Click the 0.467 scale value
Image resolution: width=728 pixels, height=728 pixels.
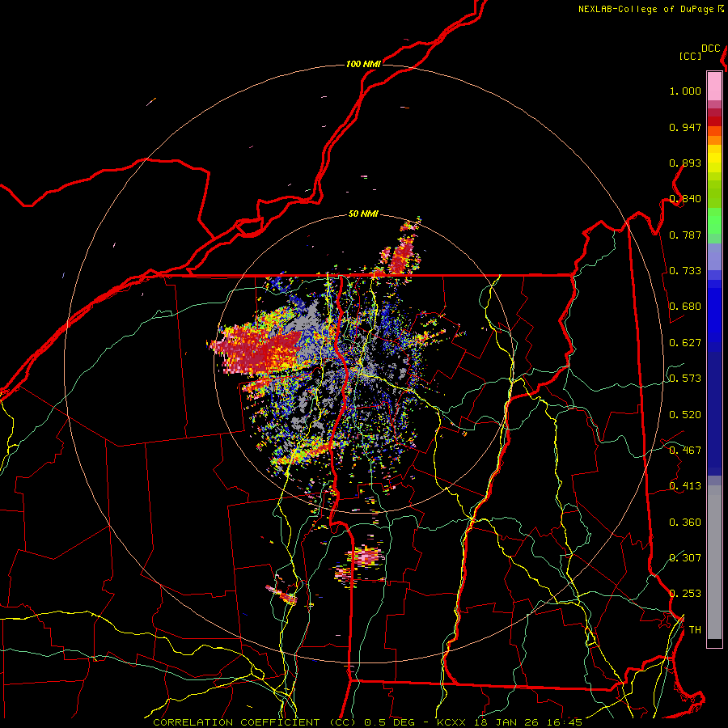(685, 451)
